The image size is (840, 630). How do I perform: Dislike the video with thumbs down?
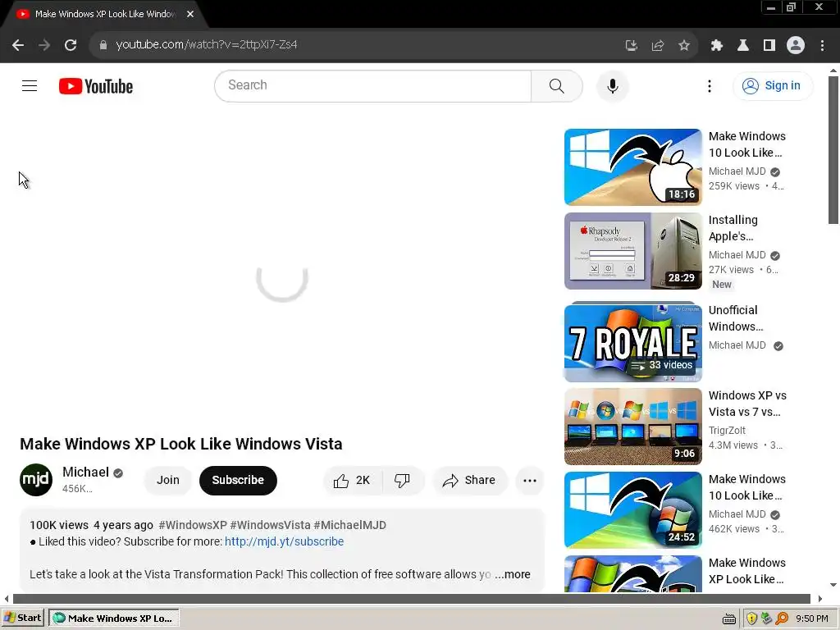[402, 480]
